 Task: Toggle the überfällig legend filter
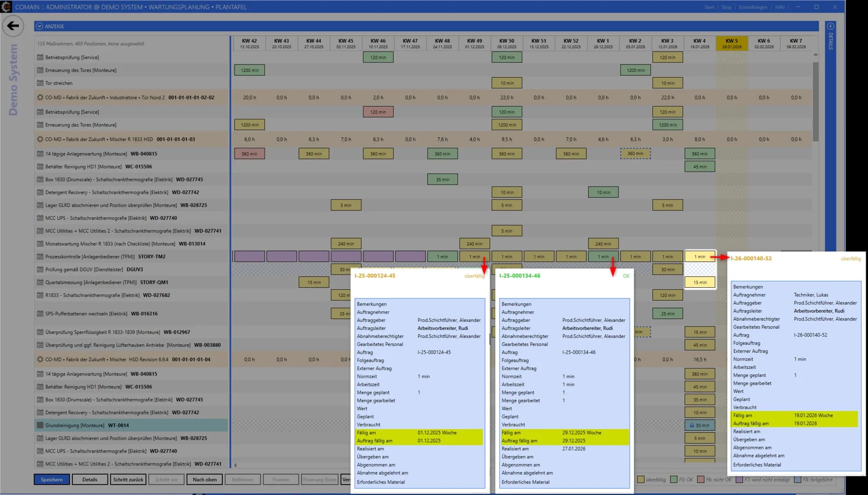(642, 480)
